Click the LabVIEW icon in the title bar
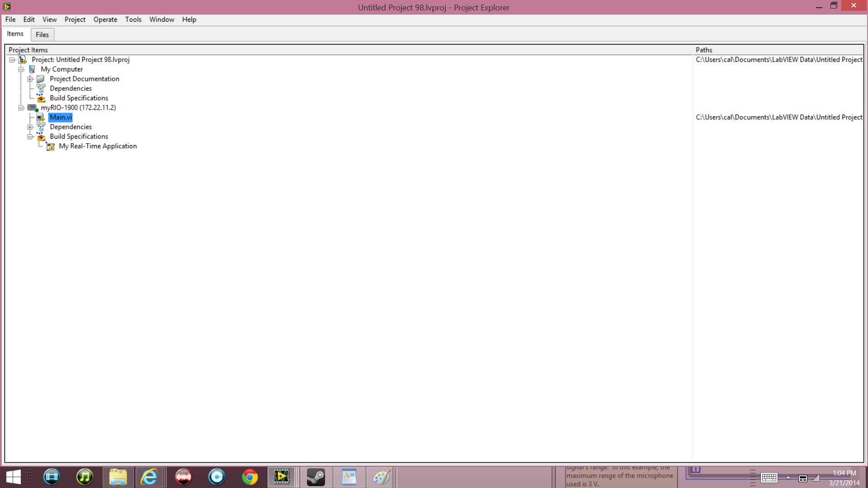The height and width of the screenshot is (488, 868). (x=6, y=6)
